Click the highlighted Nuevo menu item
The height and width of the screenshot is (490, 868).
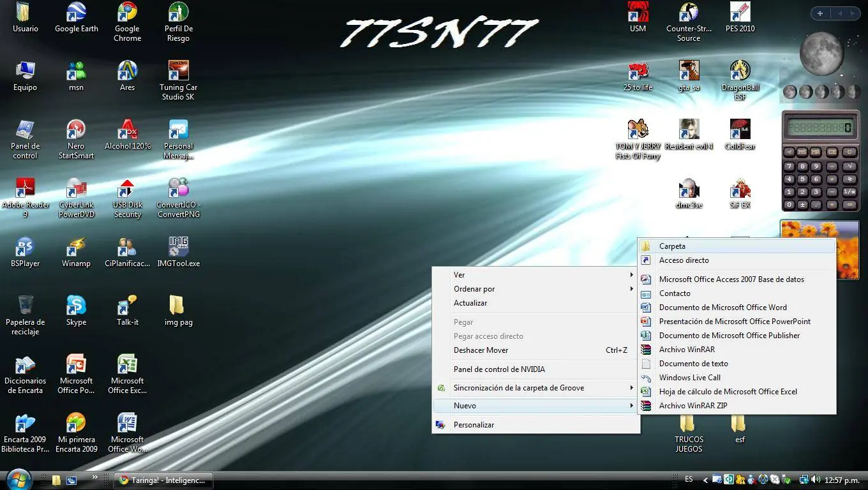coord(536,406)
